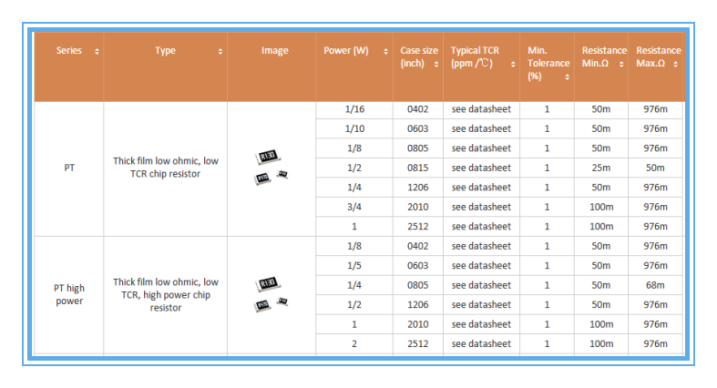The height and width of the screenshot is (388, 717).
Task: Open datasheet link for high power 2512 2W row
Action: (481, 344)
